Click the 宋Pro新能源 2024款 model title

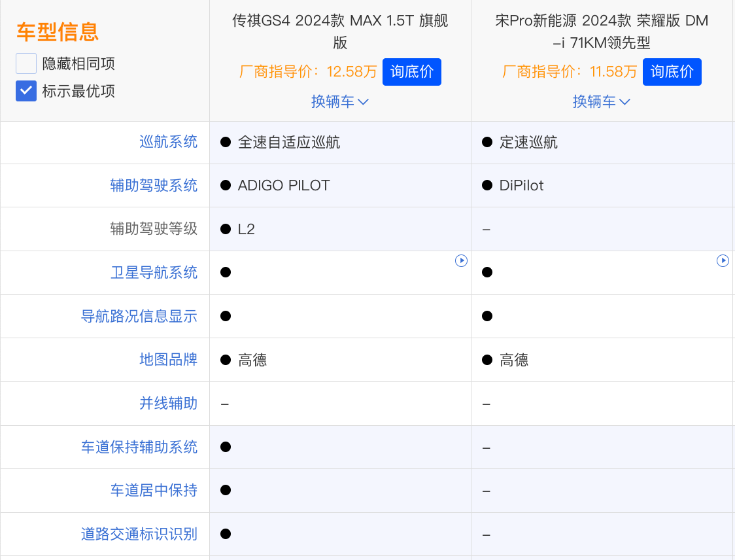pos(602,31)
